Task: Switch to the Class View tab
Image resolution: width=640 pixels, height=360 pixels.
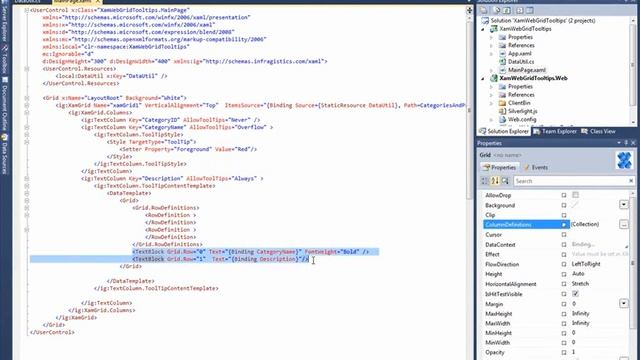Action: [598, 131]
